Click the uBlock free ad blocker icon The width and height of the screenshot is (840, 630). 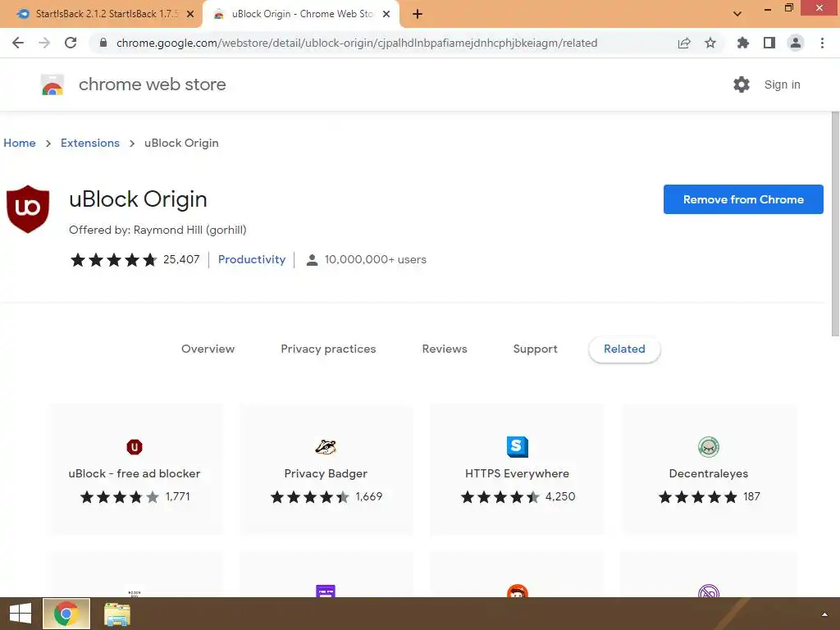tap(135, 447)
